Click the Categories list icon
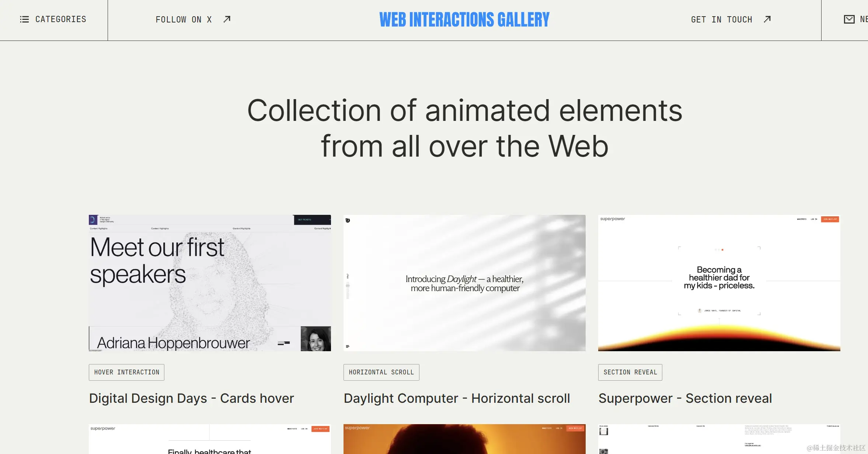868x454 pixels. tap(24, 19)
